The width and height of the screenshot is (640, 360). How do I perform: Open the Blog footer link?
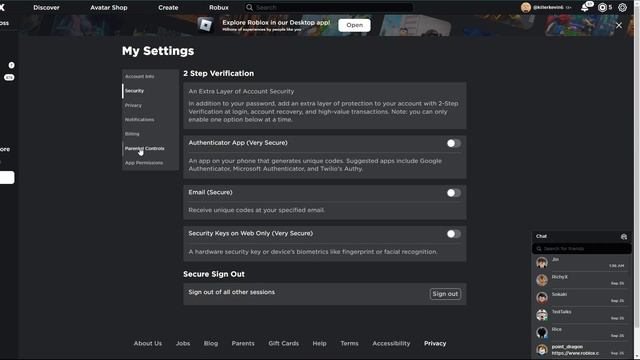pos(211,344)
